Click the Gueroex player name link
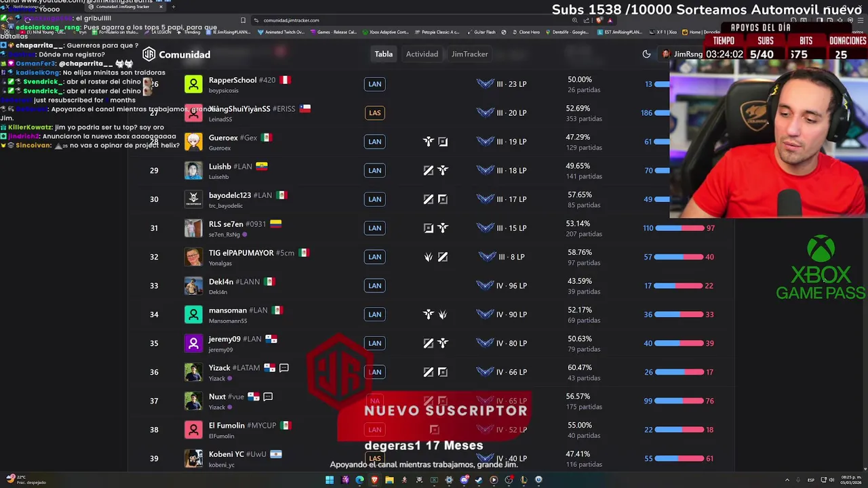Viewport: 868px width, 488px height. coord(223,138)
